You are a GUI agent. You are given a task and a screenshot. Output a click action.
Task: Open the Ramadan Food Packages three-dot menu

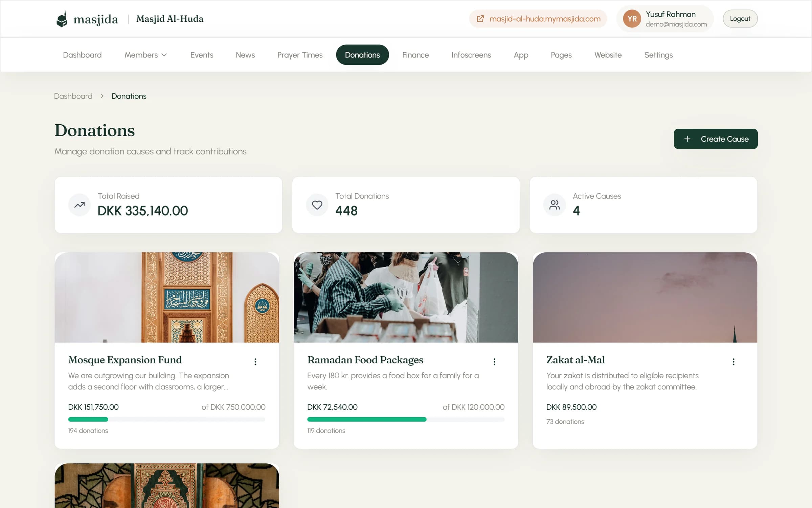tap(494, 362)
